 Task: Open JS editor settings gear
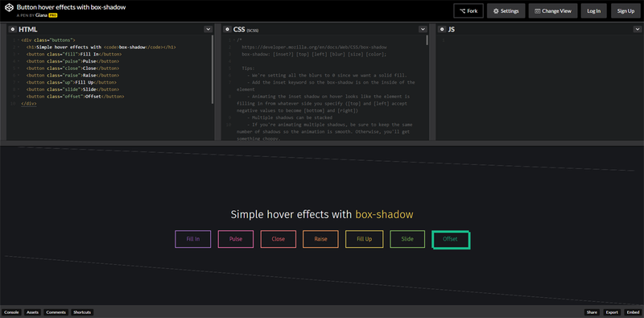click(x=442, y=30)
